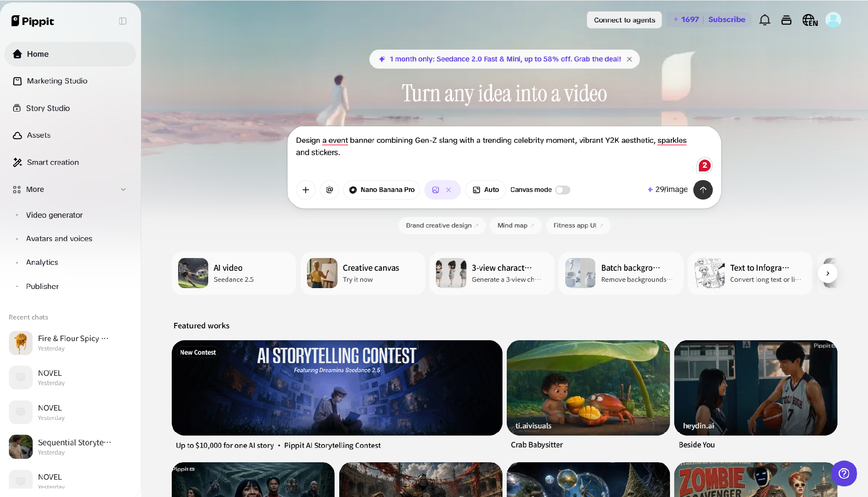
Task: Click the More grid icon
Action: 17,189
